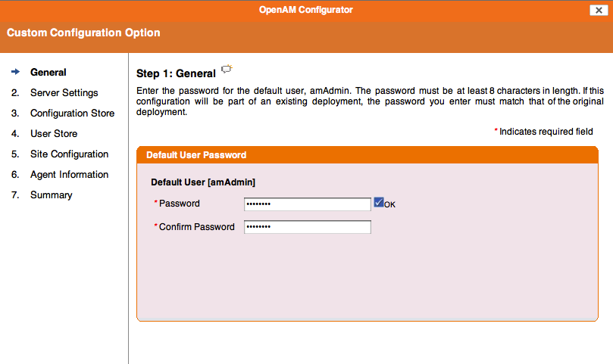View the Summary step

pos(52,195)
